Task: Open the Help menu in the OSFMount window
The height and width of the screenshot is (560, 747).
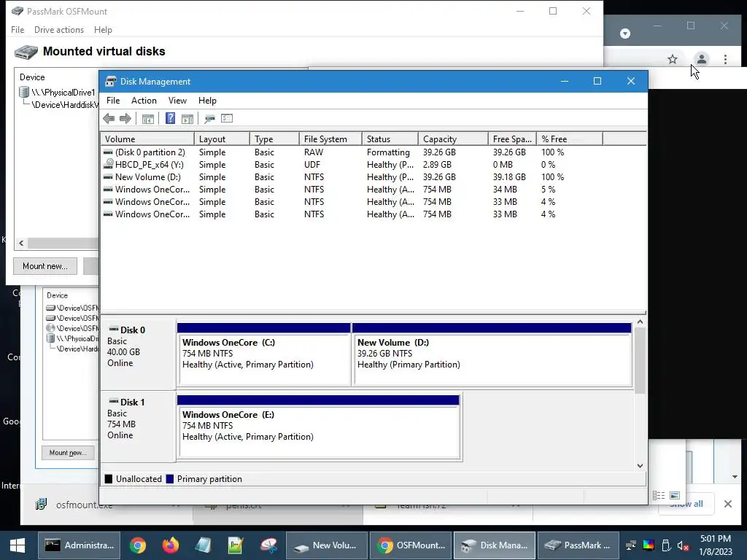Action: (x=103, y=29)
